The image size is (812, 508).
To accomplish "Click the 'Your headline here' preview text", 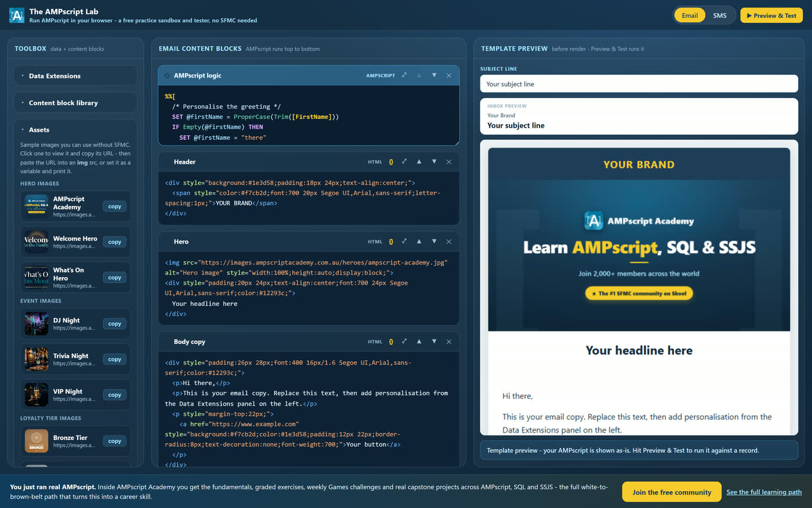I will (x=639, y=350).
